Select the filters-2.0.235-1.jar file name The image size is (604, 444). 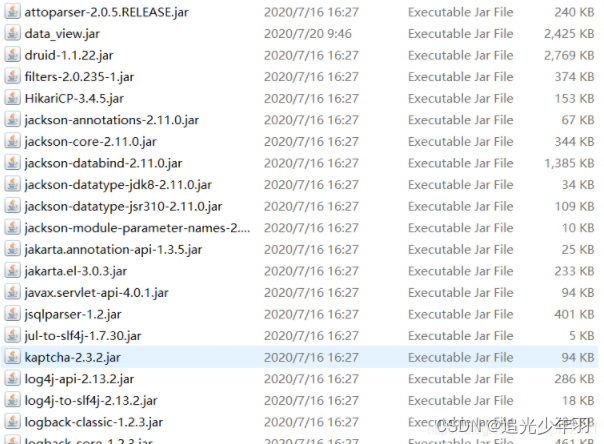pos(79,77)
